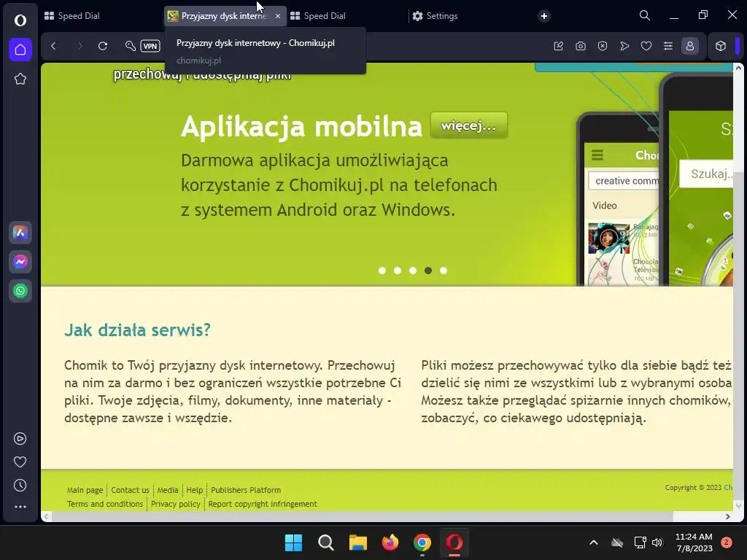
Task: Select the third carousel dot
Action: click(413, 271)
